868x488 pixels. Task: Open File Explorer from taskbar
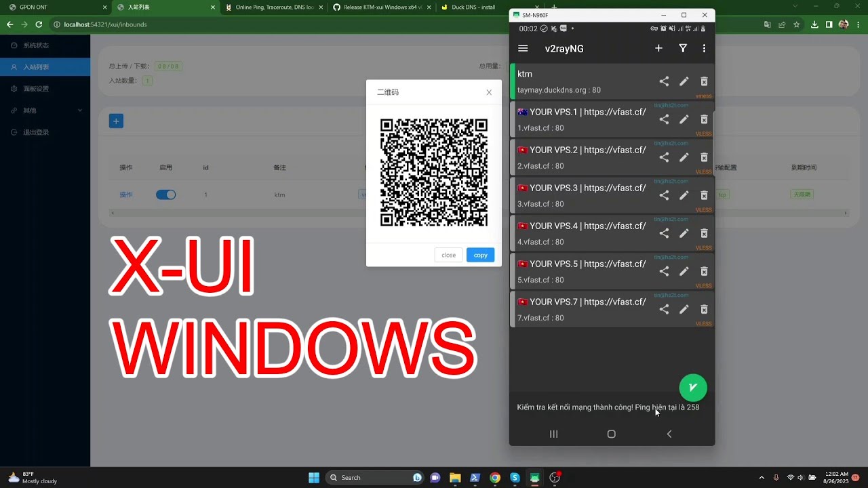(455, 477)
